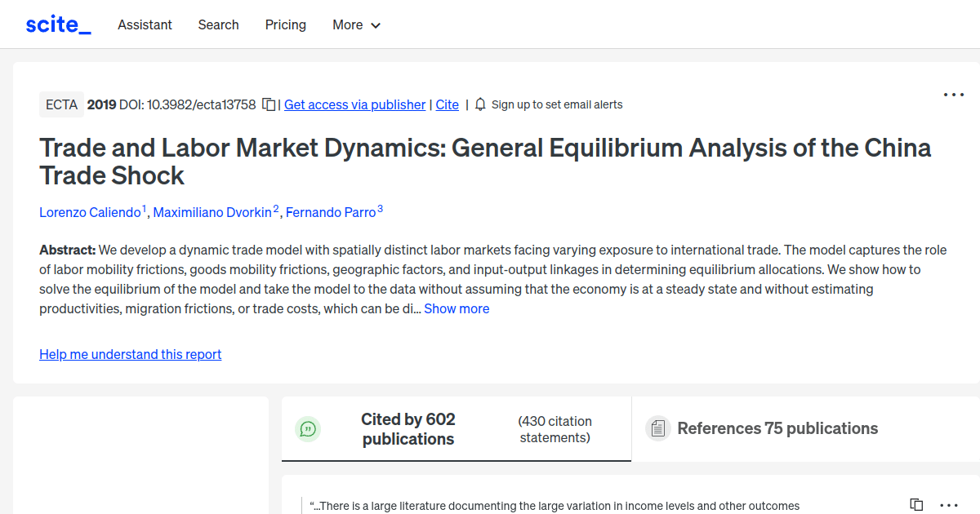This screenshot has height=514, width=980.
Task: Open author Lorenzo Caliendo's profile
Action: pyautogui.click(x=90, y=212)
